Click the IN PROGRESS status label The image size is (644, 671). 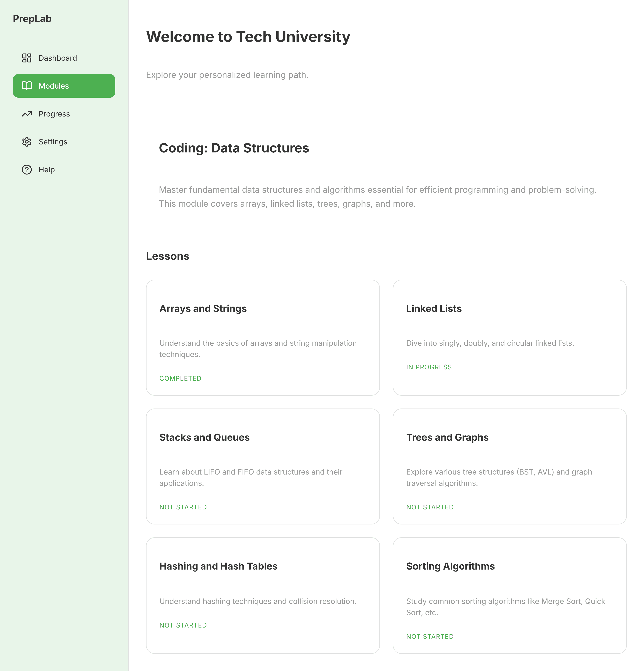tap(429, 367)
